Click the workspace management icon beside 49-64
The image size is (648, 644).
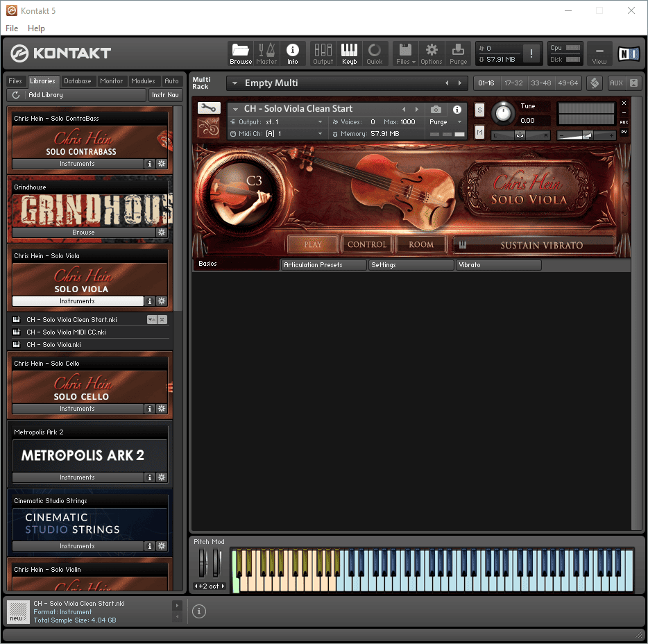click(595, 83)
